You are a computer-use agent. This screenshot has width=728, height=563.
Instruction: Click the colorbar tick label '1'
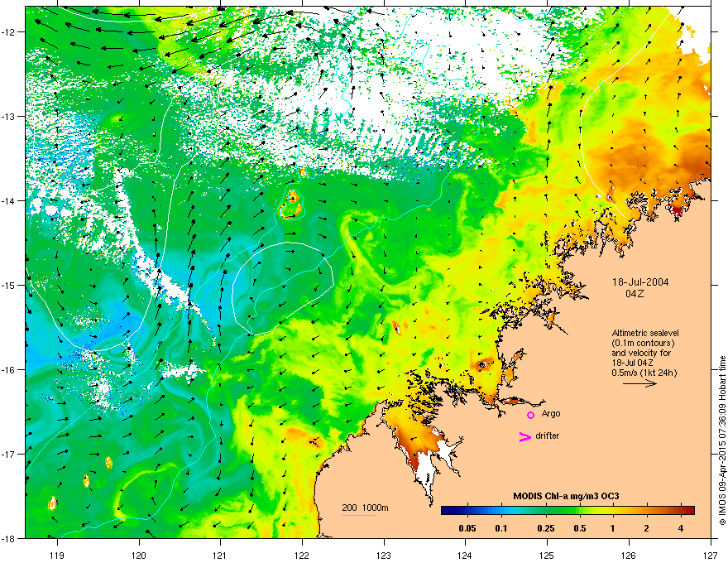coord(613,528)
